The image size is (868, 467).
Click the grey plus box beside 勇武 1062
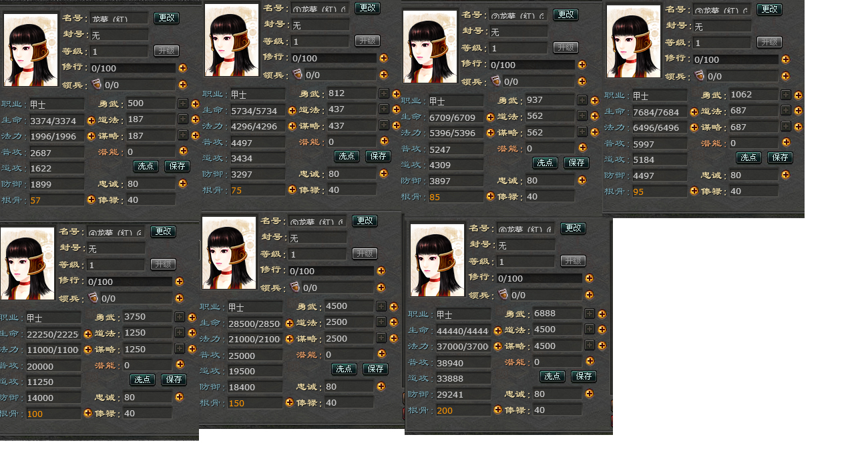pyautogui.click(x=786, y=95)
